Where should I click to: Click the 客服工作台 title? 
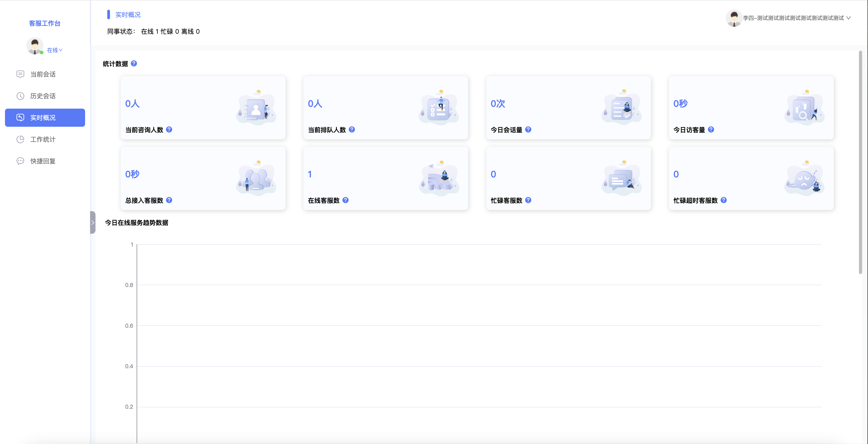click(45, 23)
